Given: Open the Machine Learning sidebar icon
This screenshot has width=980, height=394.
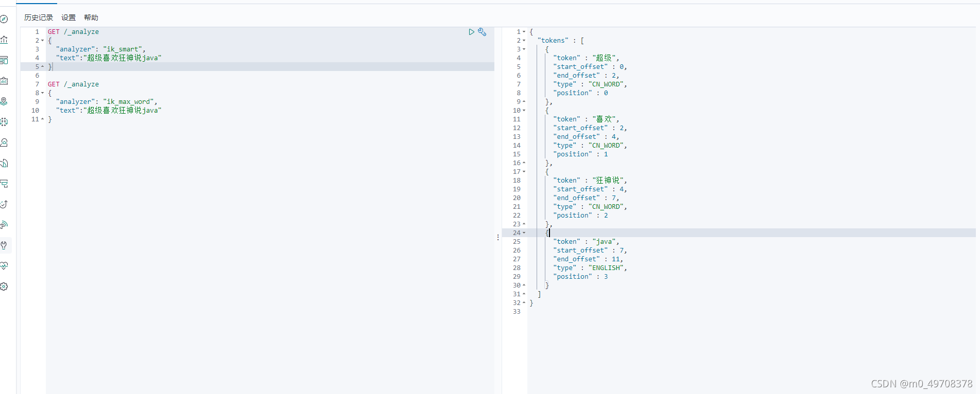Looking at the screenshot, I should tap(4, 122).
